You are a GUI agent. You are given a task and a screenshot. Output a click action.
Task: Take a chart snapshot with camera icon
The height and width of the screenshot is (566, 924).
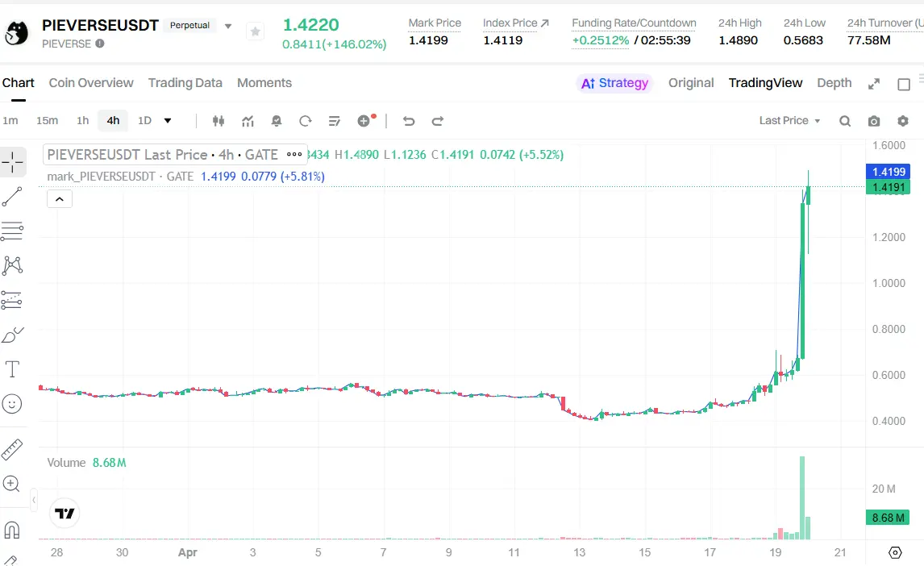pos(874,121)
